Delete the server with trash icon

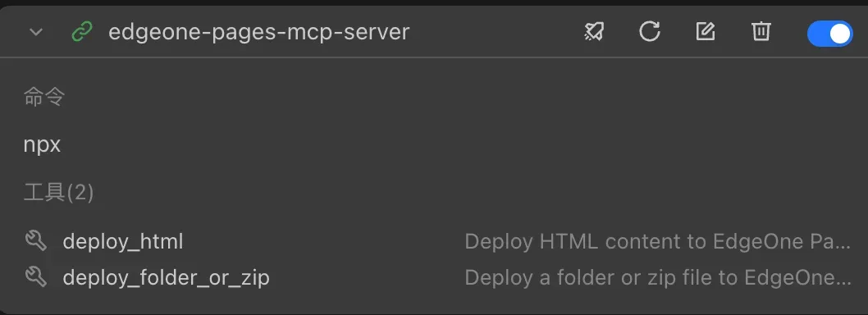tap(761, 31)
